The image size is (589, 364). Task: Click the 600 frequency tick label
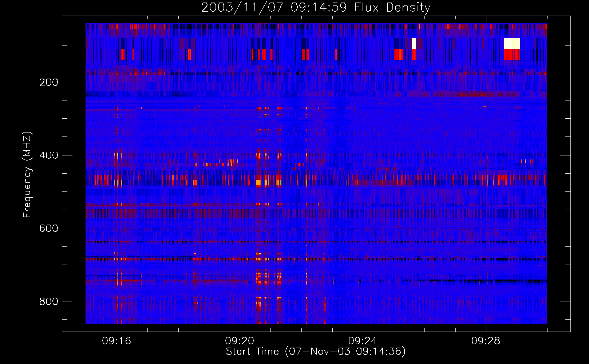[x=49, y=228]
